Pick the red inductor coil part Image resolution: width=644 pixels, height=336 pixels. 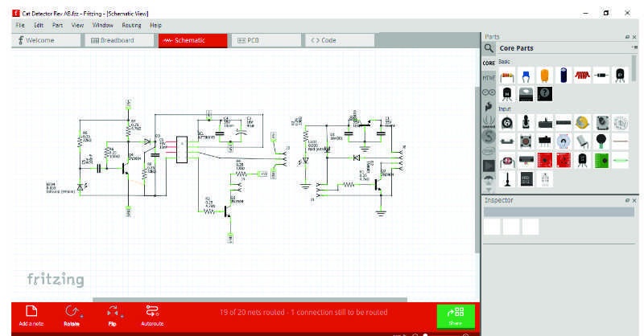(582, 76)
